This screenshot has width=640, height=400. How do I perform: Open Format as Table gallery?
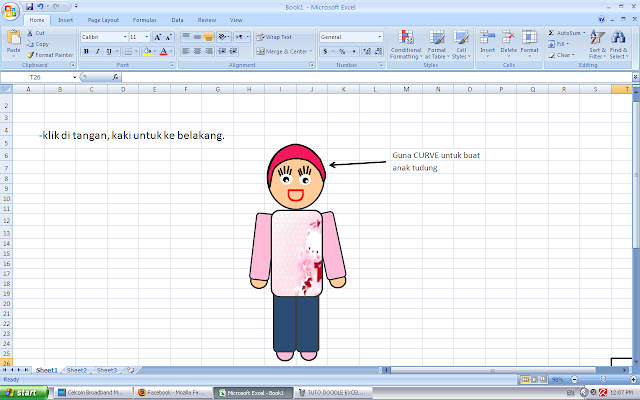tap(437, 44)
